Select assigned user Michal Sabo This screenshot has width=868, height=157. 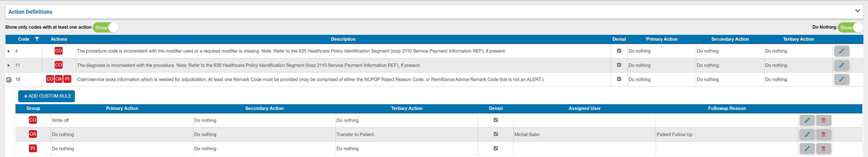click(527, 134)
